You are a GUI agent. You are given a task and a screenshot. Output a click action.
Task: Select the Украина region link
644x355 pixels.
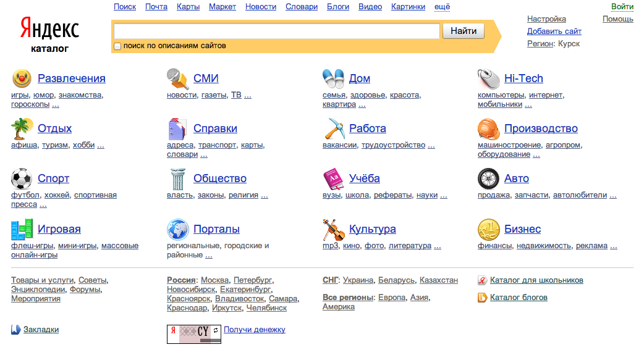tap(358, 280)
